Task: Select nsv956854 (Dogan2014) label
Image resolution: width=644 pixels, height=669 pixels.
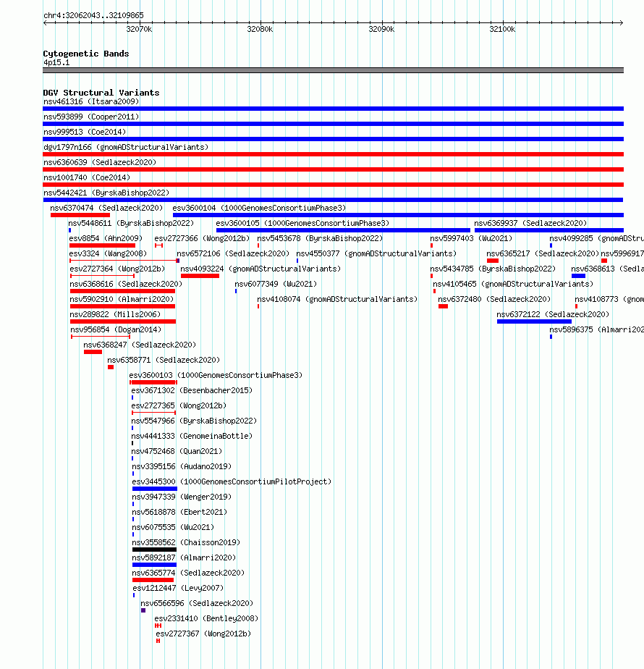Action: 116,330
